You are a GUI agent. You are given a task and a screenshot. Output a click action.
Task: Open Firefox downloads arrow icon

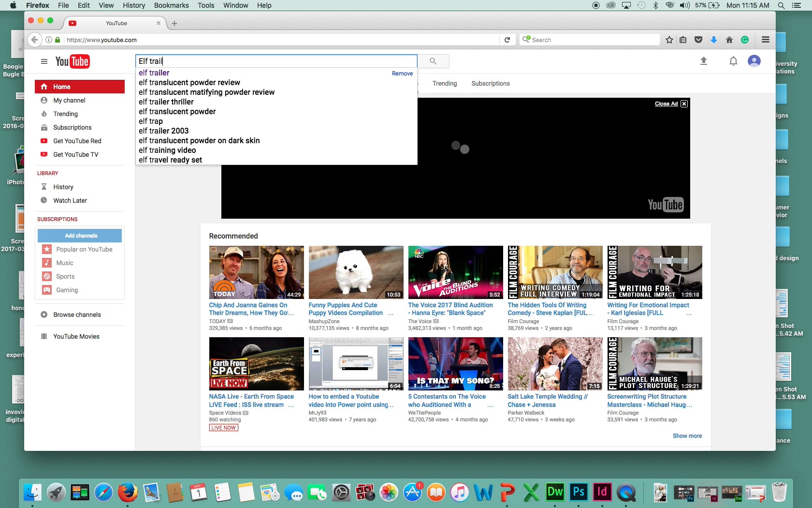click(x=714, y=40)
